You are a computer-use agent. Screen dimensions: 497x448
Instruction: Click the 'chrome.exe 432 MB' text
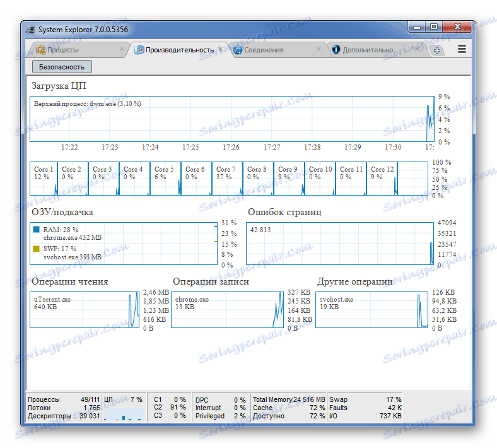pos(73,237)
